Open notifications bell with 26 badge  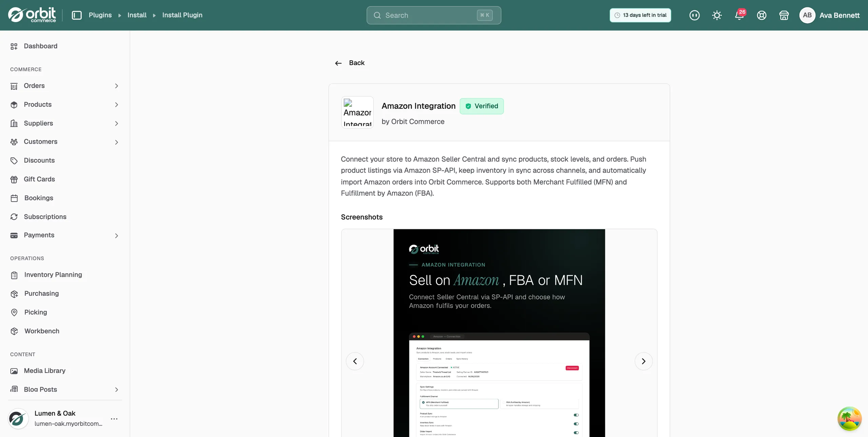click(x=739, y=15)
